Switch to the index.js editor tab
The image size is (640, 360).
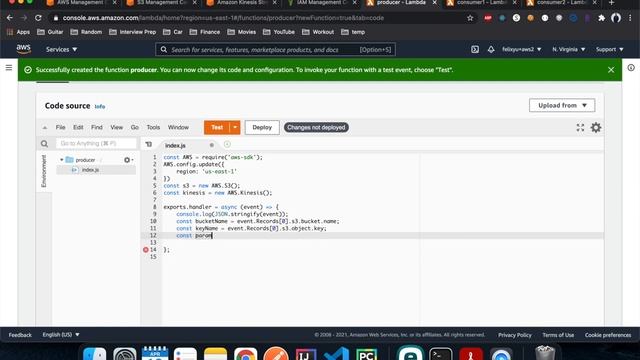[x=175, y=145]
